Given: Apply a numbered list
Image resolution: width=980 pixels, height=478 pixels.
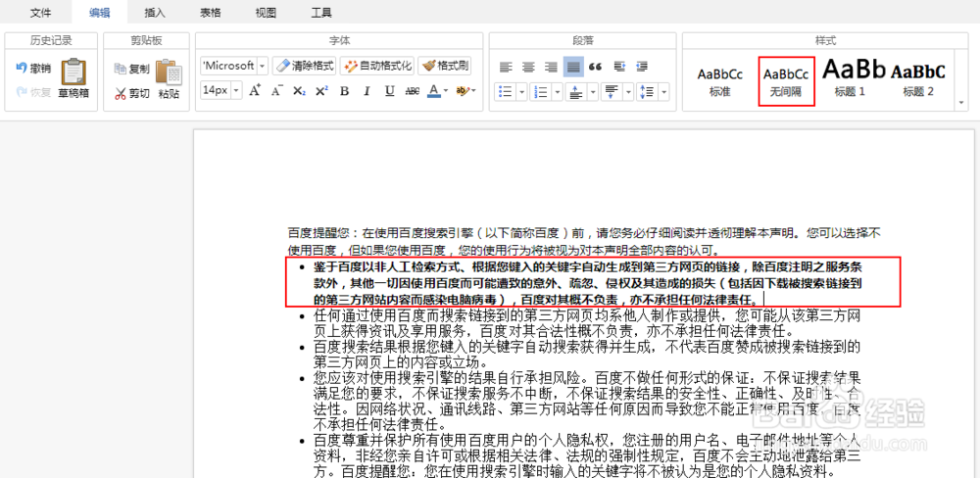Looking at the screenshot, I should pyautogui.click(x=540, y=92).
